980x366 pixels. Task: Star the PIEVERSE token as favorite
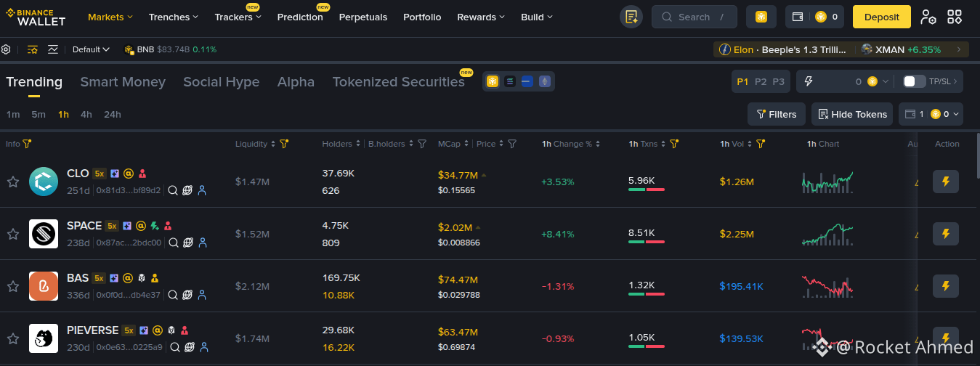click(x=12, y=338)
